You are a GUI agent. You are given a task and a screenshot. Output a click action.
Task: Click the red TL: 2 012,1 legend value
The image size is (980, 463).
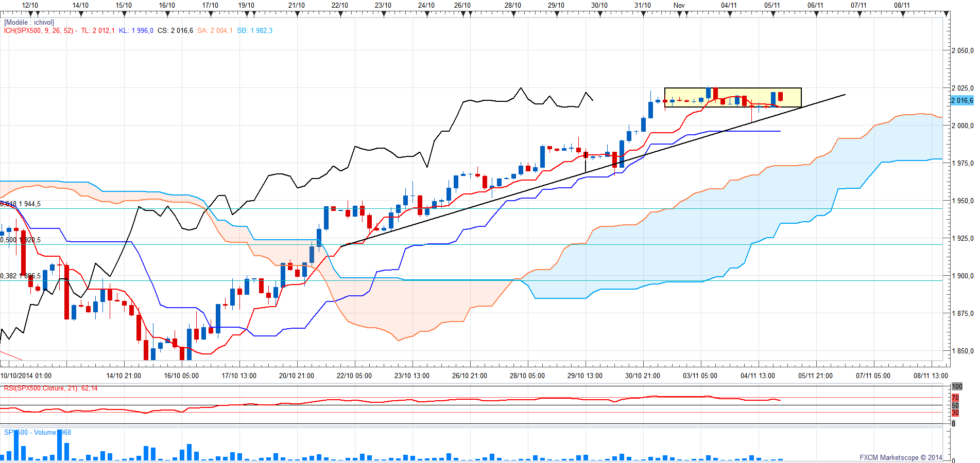pos(98,31)
